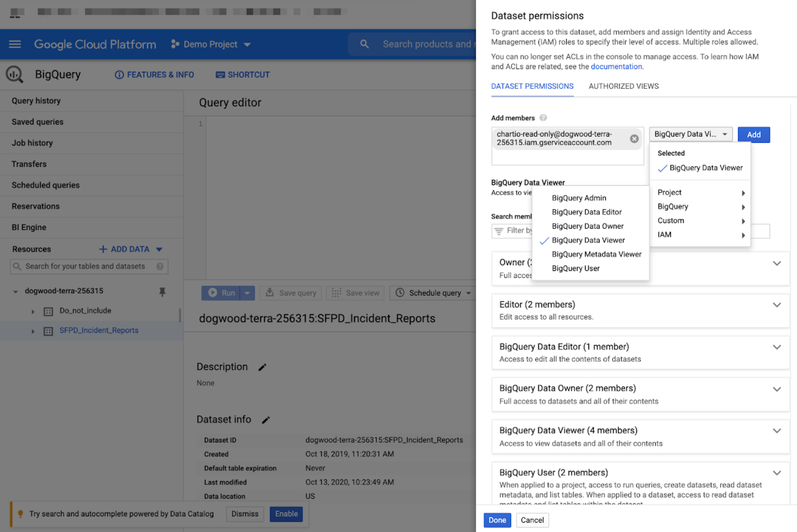The height and width of the screenshot is (532, 797).
Task: Click Save view
Action: pos(356,293)
